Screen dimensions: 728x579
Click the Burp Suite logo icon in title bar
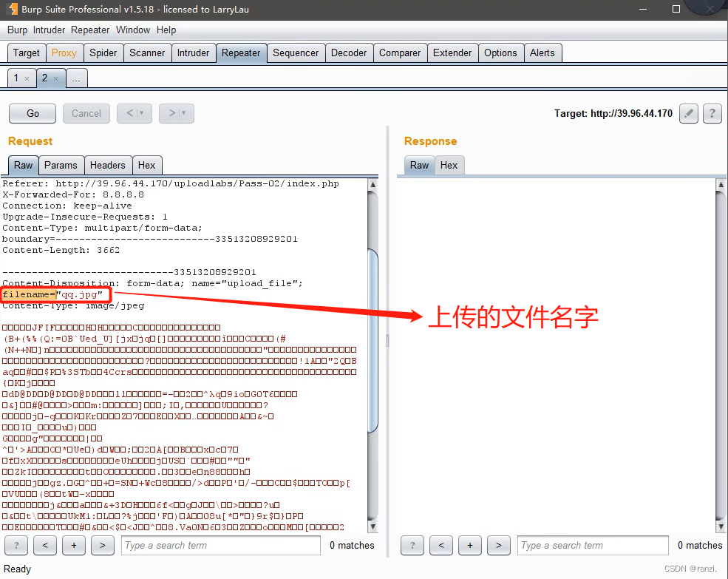tap(13, 9)
